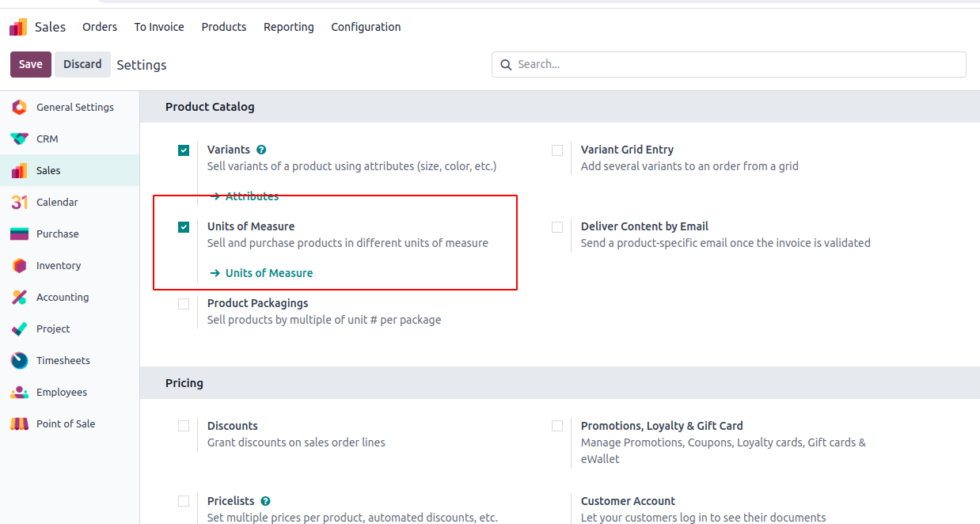This screenshot has height=524, width=980.
Task: Open the Orders menu
Action: [100, 27]
